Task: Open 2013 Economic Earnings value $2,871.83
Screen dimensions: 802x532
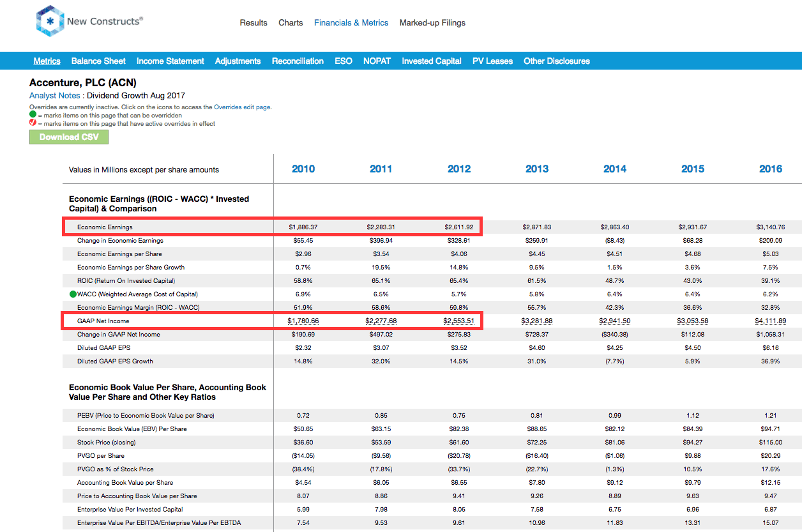Action: pos(537,227)
